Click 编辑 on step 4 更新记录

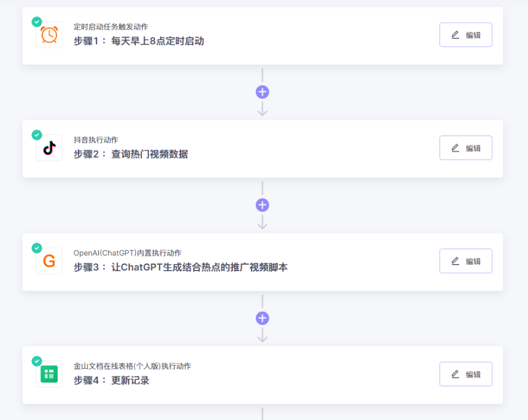point(466,374)
